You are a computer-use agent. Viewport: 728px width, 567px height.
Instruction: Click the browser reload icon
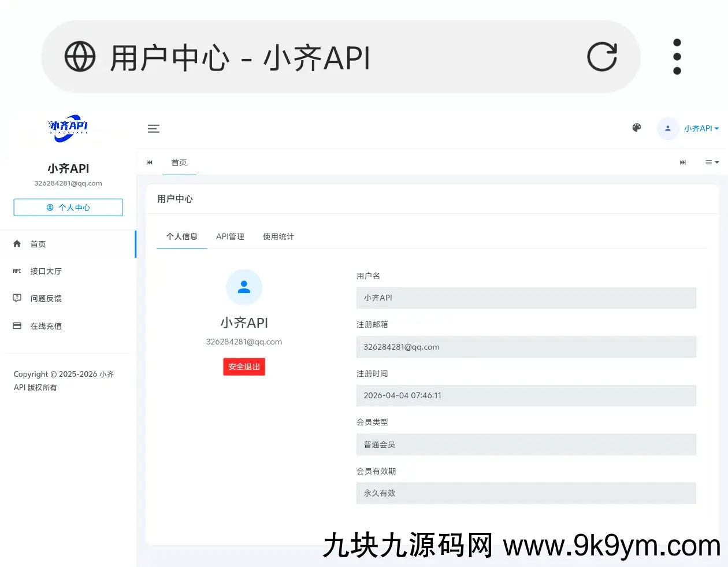point(601,57)
